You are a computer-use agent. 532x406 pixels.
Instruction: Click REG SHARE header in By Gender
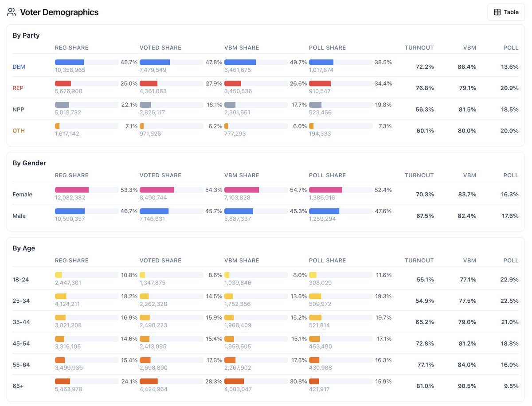[72, 175]
